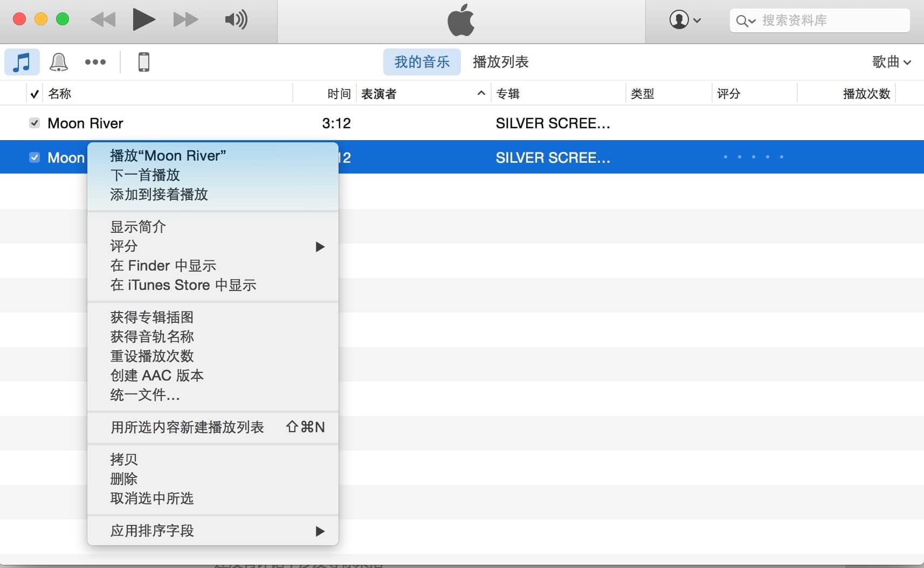Sort by the 专辑 column header

tap(507, 94)
